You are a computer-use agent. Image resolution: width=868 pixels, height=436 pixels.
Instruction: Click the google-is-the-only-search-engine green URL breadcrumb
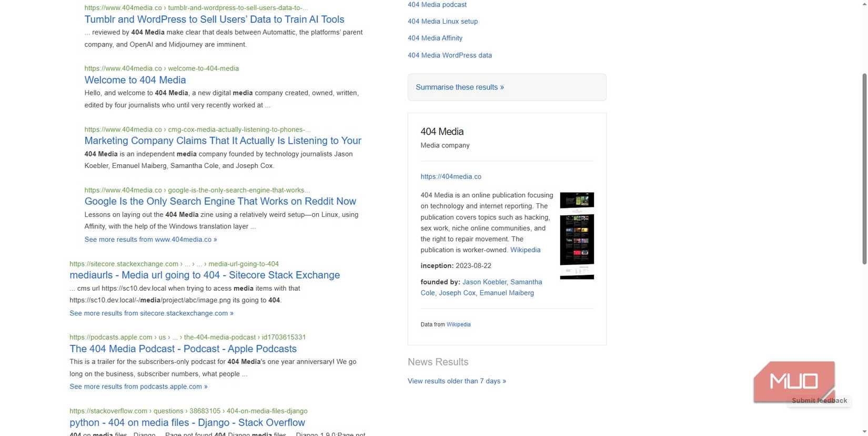pos(197,190)
